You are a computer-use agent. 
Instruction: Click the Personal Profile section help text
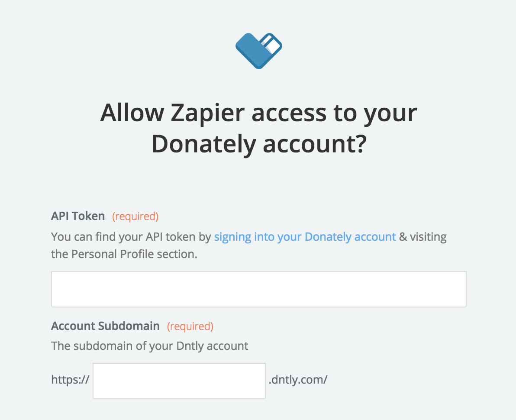point(124,254)
